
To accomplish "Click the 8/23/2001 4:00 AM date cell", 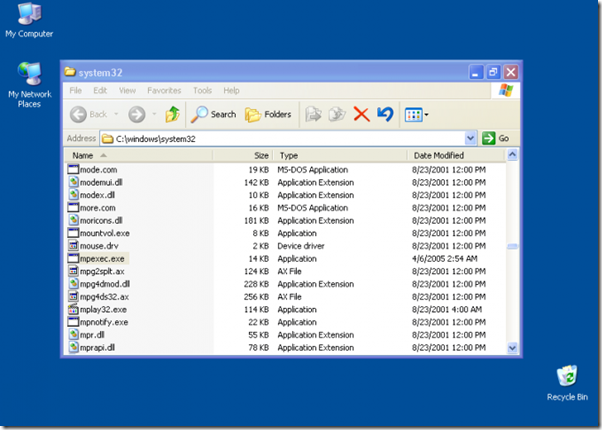I will [447, 309].
